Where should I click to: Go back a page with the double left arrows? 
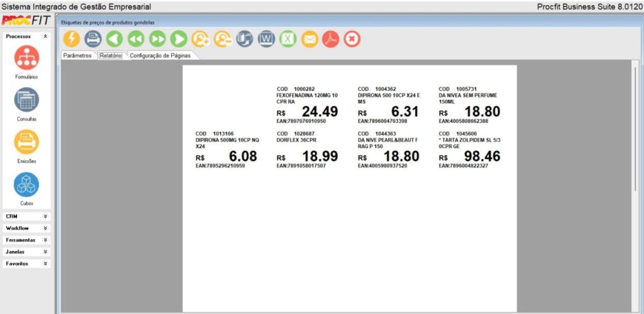136,39
